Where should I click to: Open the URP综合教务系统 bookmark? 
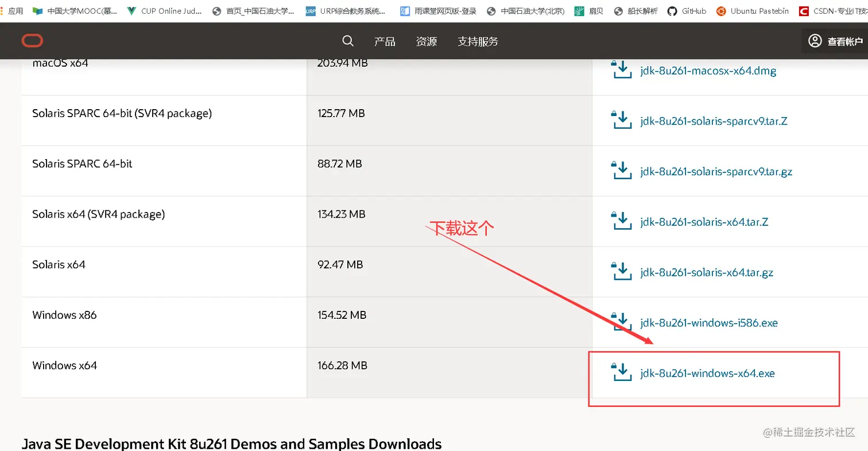coord(346,11)
